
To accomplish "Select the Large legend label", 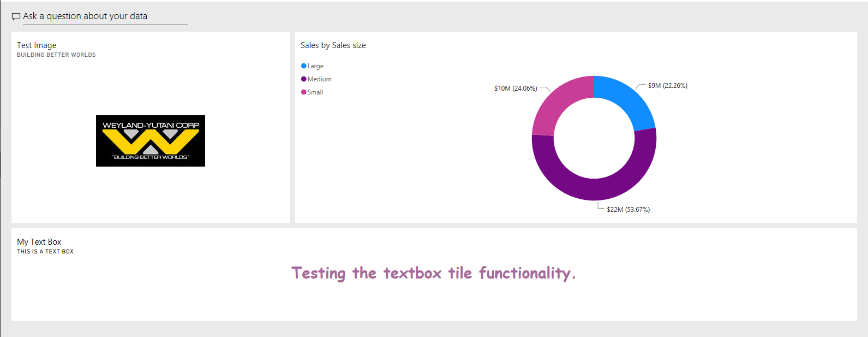I will click(315, 66).
